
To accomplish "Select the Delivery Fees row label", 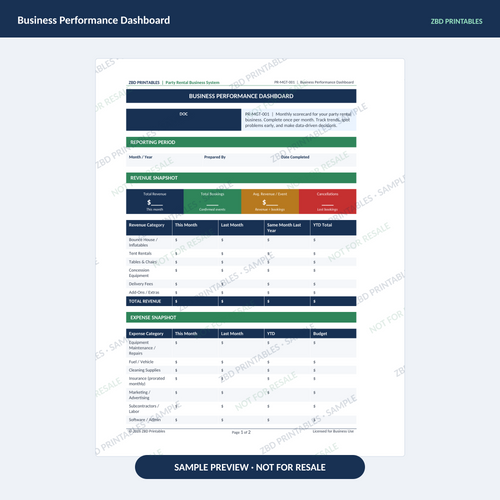I will [141, 284].
